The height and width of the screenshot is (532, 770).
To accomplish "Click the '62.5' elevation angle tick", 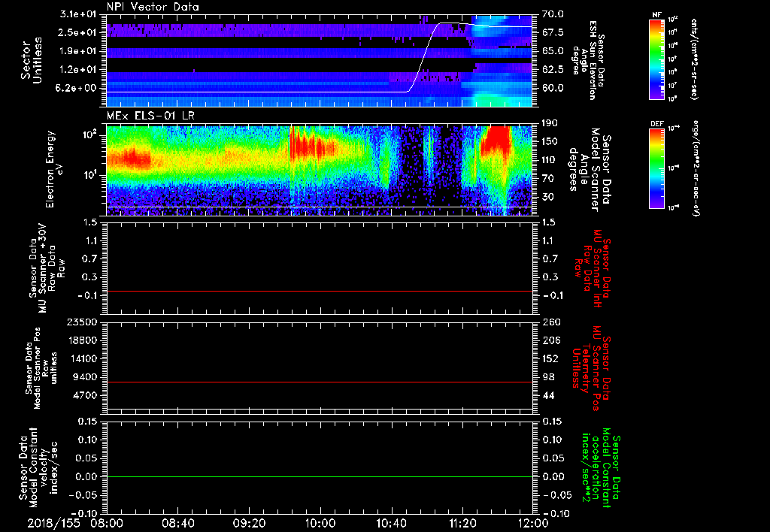I will 553,70.
